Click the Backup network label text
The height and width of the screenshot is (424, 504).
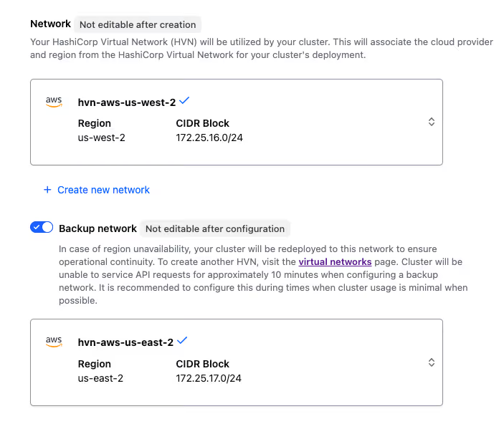click(98, 228)
